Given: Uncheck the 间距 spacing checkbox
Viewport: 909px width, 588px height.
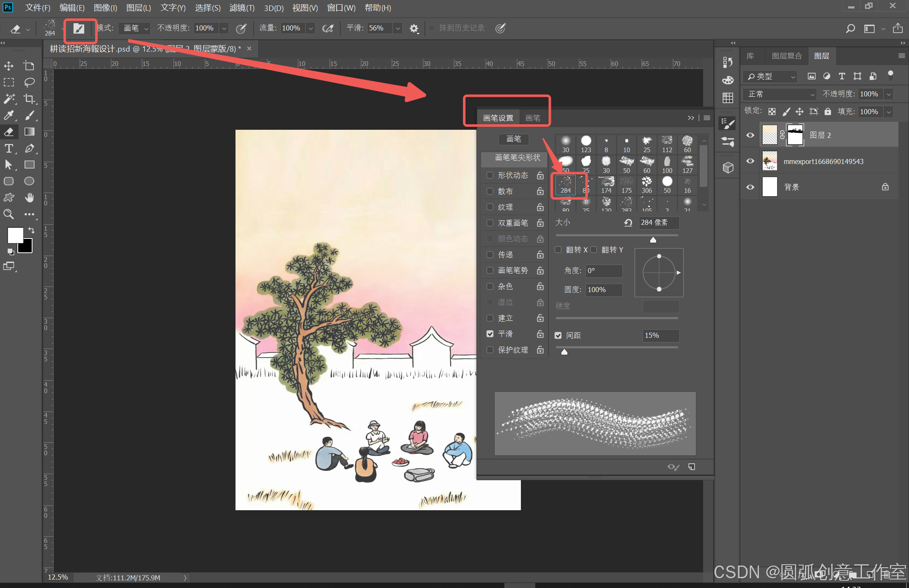Looking at the screenshot, I should tap(558, 335).
